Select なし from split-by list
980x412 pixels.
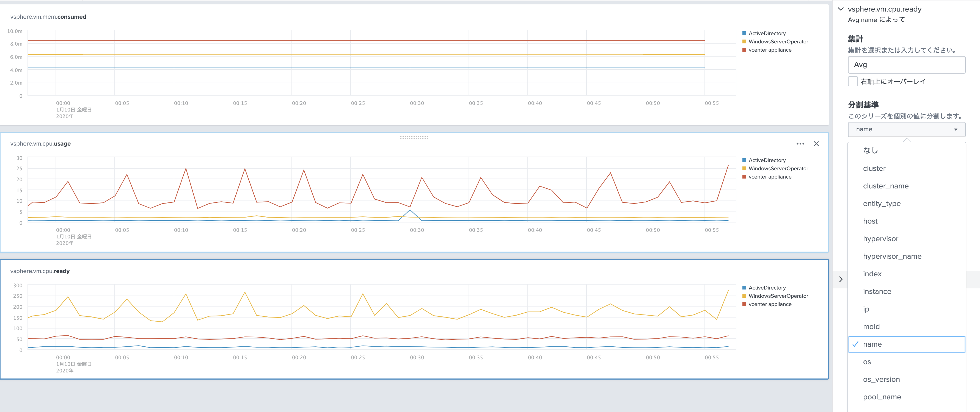point(871,151)
